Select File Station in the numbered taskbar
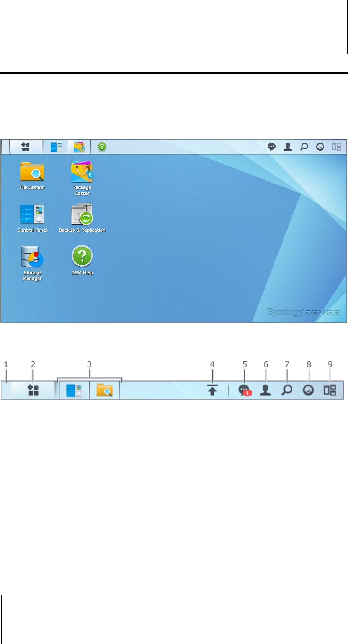The width and height of the screenshot is (348, 644). pyautogui.click(x=105, y=390)
